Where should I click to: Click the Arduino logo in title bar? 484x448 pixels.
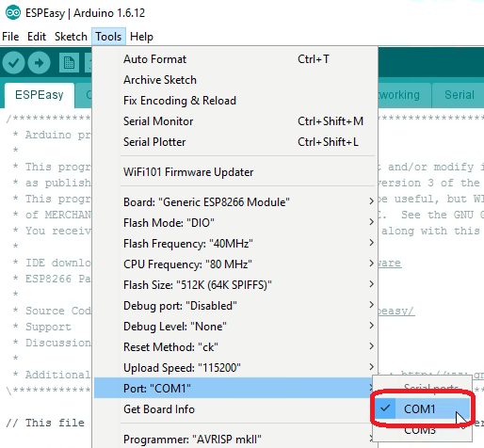pos(13,12)
